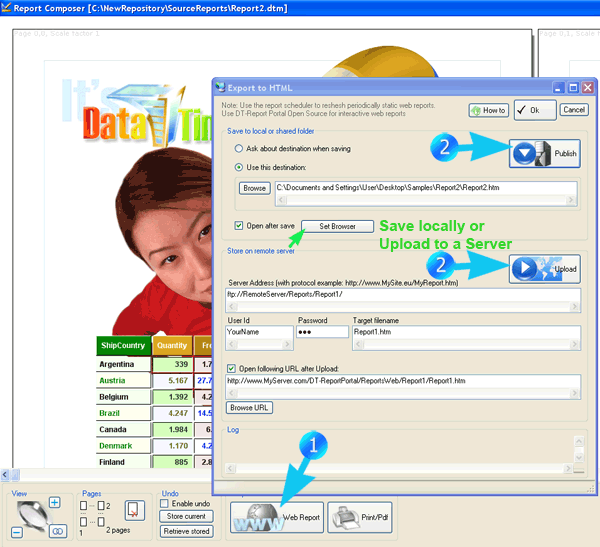The width and height of the screenshot is (600, 547).
Task: Click the Publish button with computer icon
Action: coord(545,153)
